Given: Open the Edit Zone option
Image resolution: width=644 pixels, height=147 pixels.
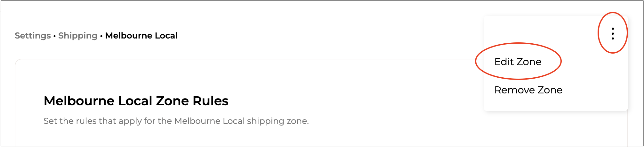Looking at the screenshot, I should [x=518, y=62].
